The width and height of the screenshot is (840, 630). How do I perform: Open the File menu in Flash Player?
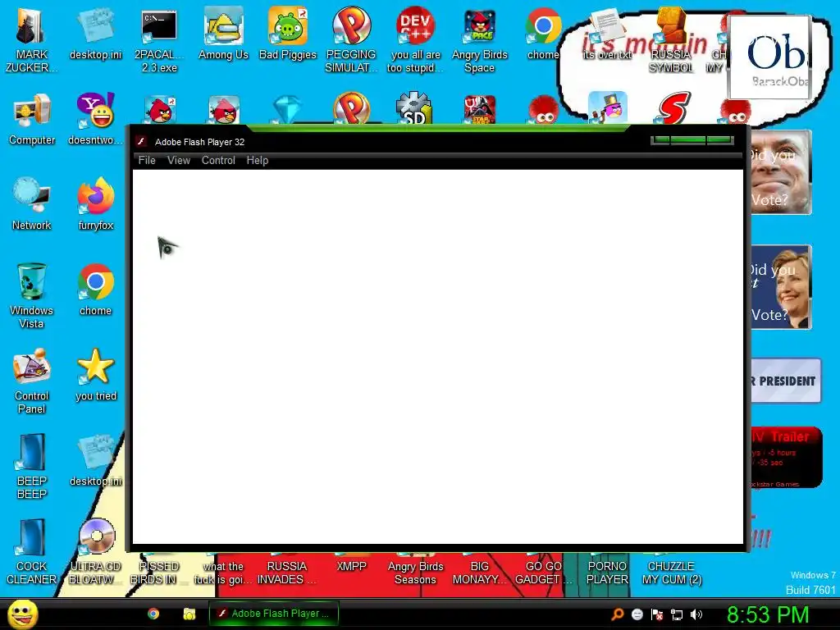click(x=147, y=160)
